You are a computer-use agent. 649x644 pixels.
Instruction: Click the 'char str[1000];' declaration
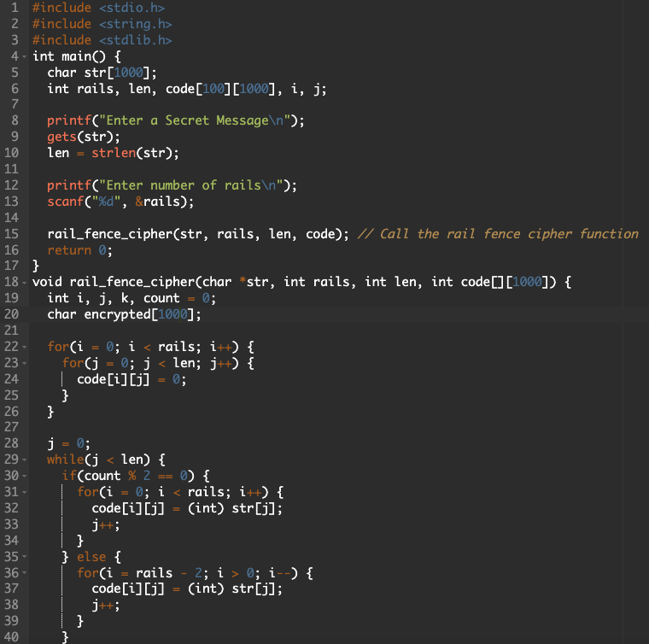102,73
